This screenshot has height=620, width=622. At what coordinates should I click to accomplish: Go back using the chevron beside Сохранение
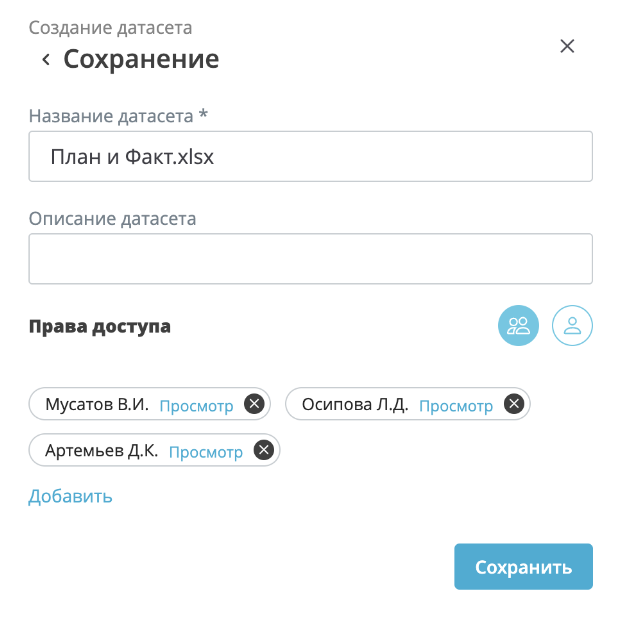[46, 60]
